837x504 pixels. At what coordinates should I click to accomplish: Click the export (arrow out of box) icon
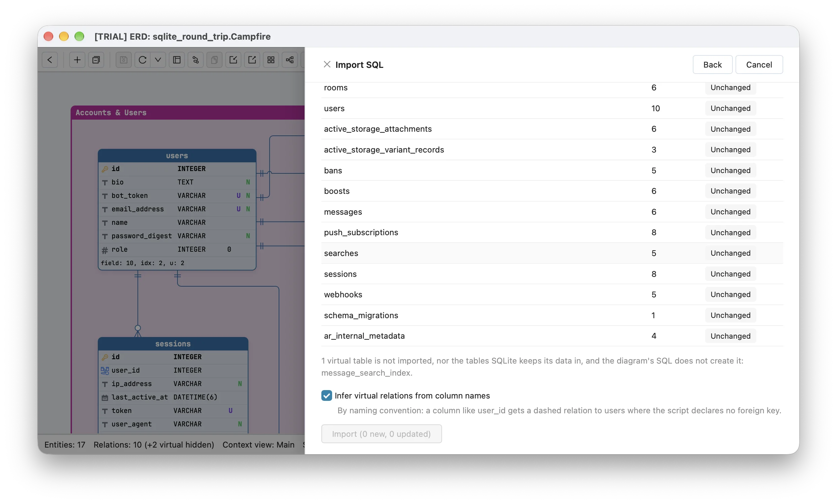252,60
